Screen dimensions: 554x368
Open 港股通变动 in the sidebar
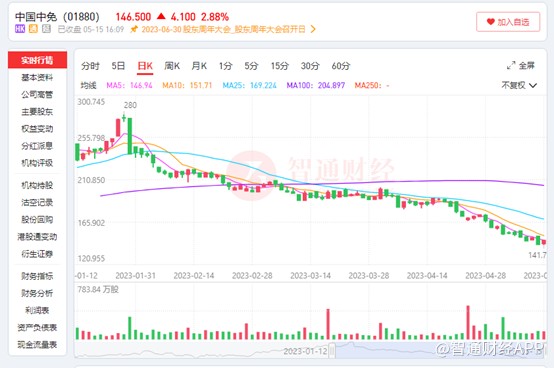[x=37, y=237]
